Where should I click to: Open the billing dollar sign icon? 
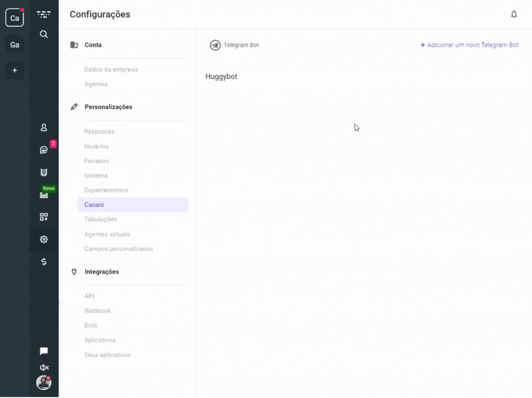click(44, 262)
